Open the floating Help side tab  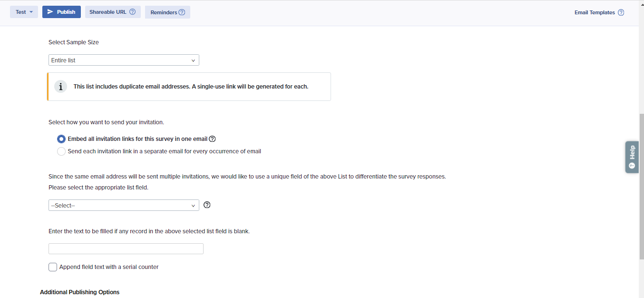point(632,157)
